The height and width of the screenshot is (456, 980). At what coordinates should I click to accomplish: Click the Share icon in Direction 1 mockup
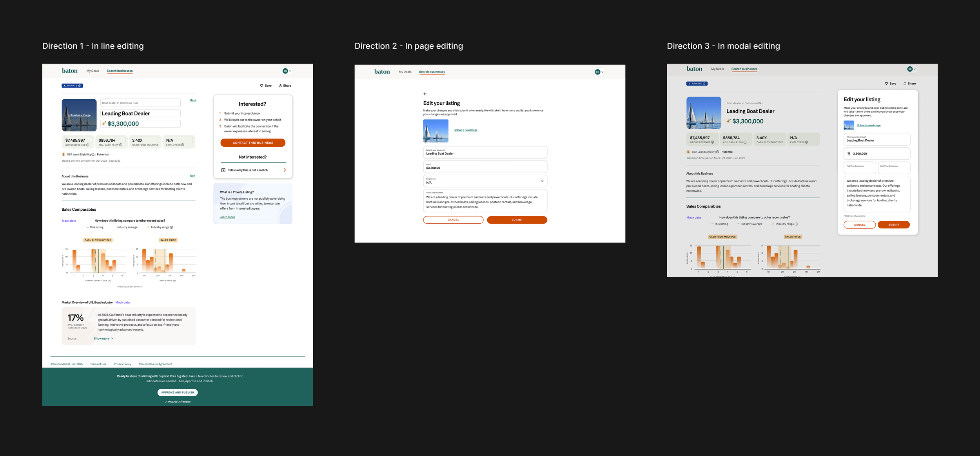tap(280, 86)
